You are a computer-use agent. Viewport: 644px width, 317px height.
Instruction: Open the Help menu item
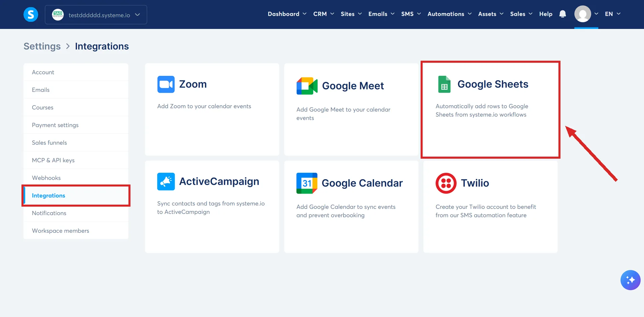click(x=546, y=14)
